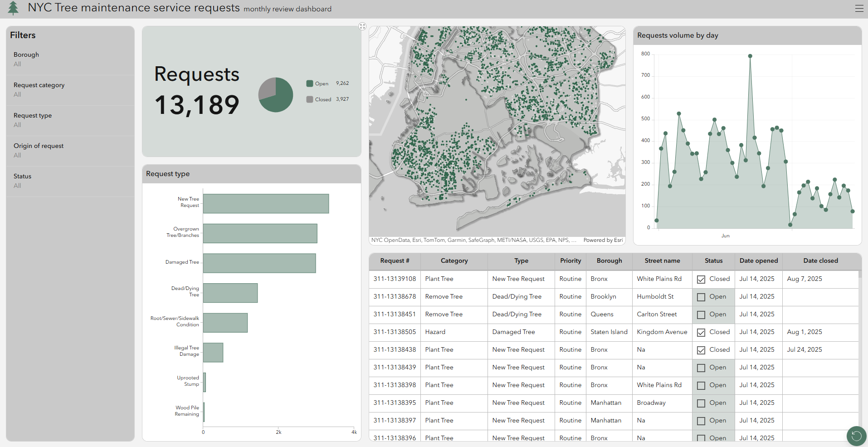The image size is (868, 447).
Task: Open the Borough filter dropdown
Action: [70, 59]
